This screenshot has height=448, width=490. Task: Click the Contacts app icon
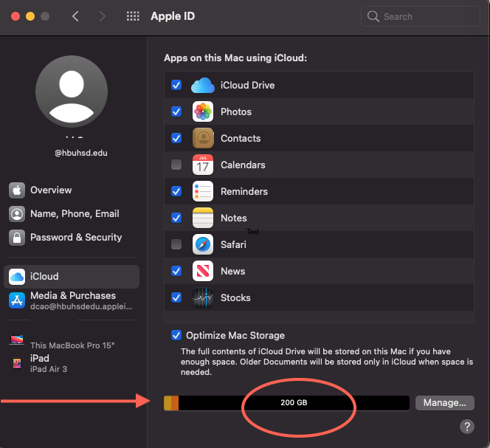click(x=203, y=138)
